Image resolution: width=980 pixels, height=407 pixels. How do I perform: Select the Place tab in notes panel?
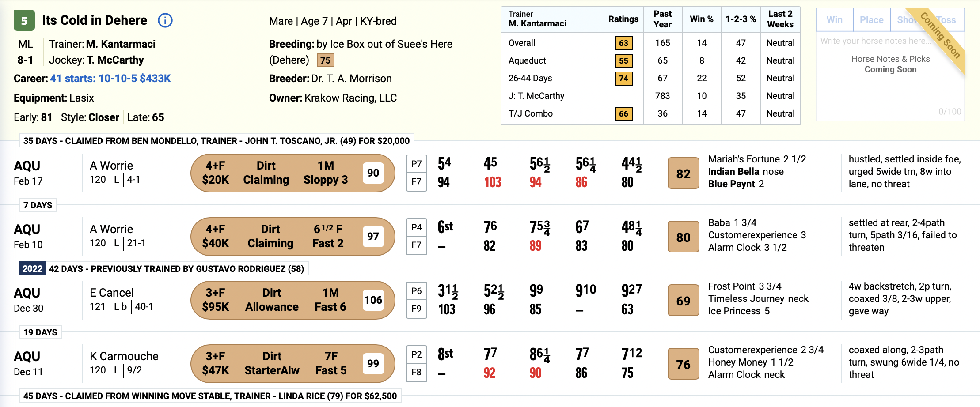[x=871, y=20]
